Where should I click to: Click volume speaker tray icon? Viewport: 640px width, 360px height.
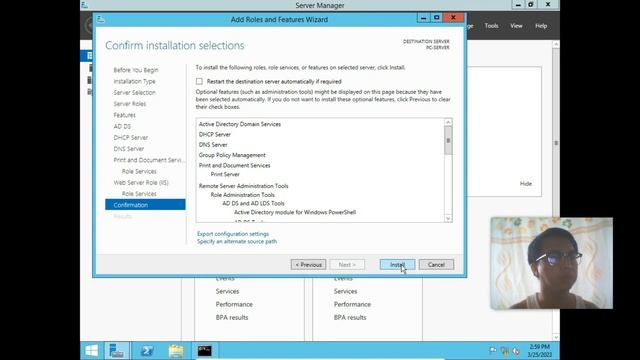(516, 351)
